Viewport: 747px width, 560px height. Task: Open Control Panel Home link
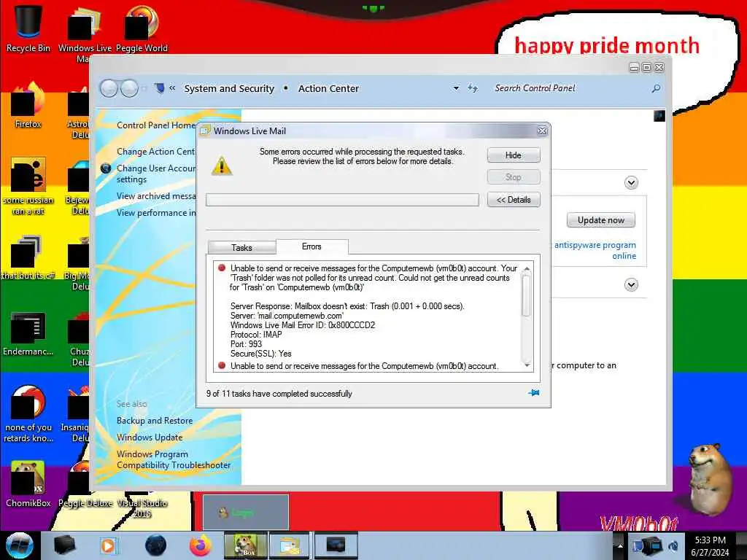(156, 125)
